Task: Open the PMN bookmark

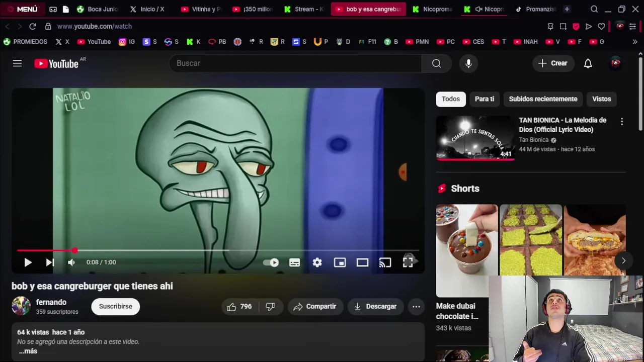Action: pos(417,42)
